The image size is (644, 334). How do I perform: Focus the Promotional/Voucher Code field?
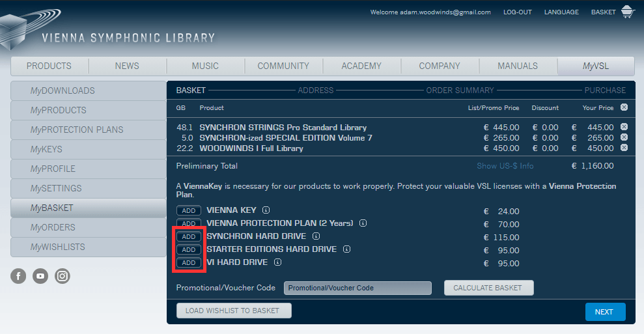[357, 288]
